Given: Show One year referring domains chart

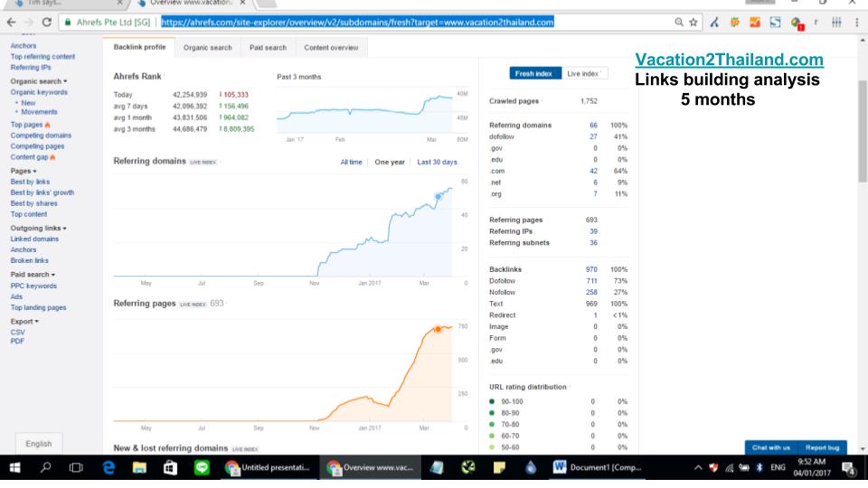Looking at the screenshot, I should (x=390, y=162).
